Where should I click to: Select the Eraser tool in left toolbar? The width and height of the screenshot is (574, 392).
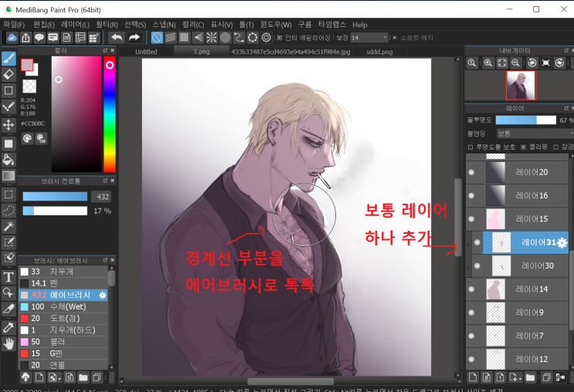8,75
